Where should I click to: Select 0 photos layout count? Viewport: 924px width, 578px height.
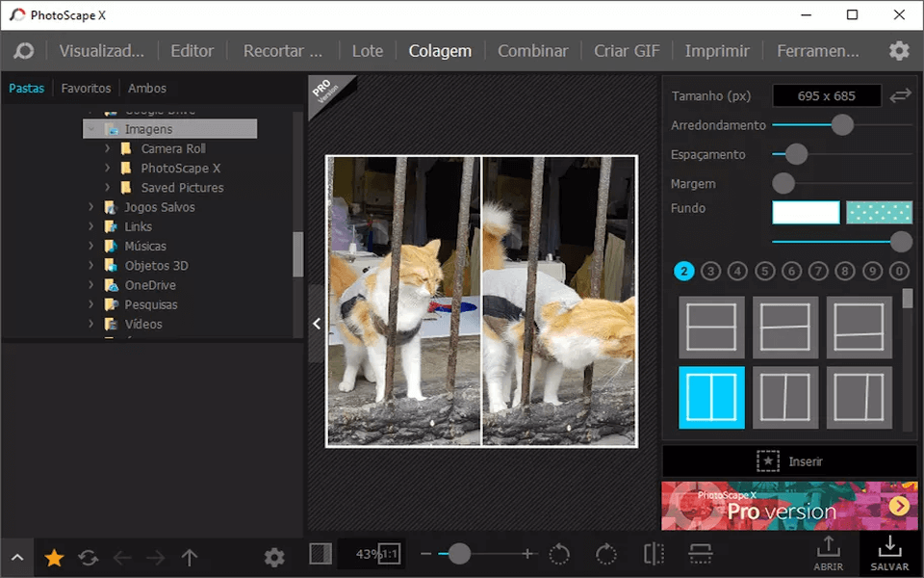(x=899, y=272)
